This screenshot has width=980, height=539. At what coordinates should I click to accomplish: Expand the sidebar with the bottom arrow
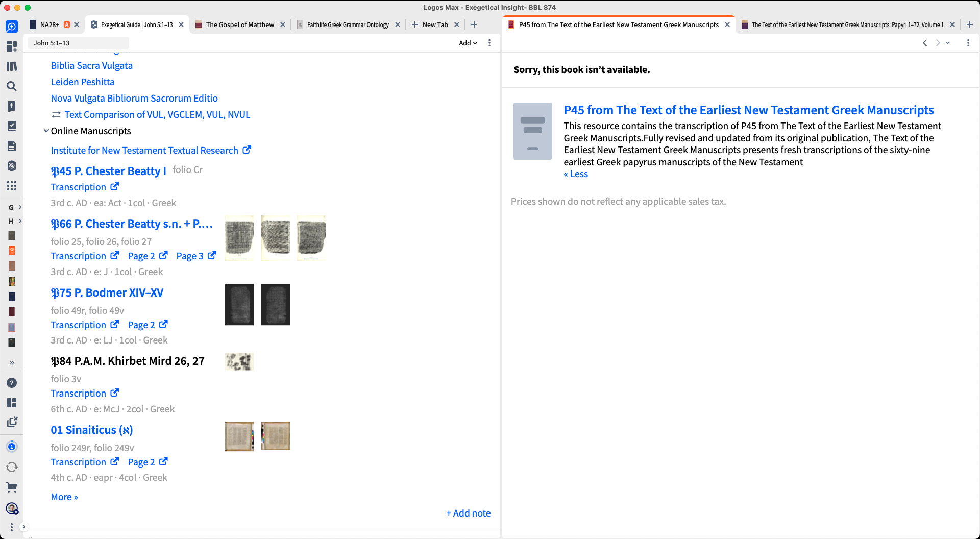click(x=23, y=527)
